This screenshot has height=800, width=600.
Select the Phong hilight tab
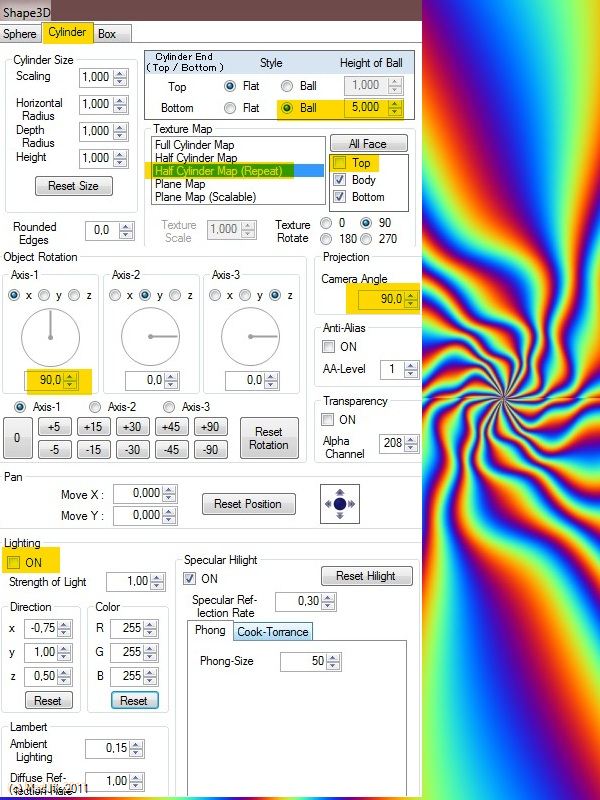(210, 630)
